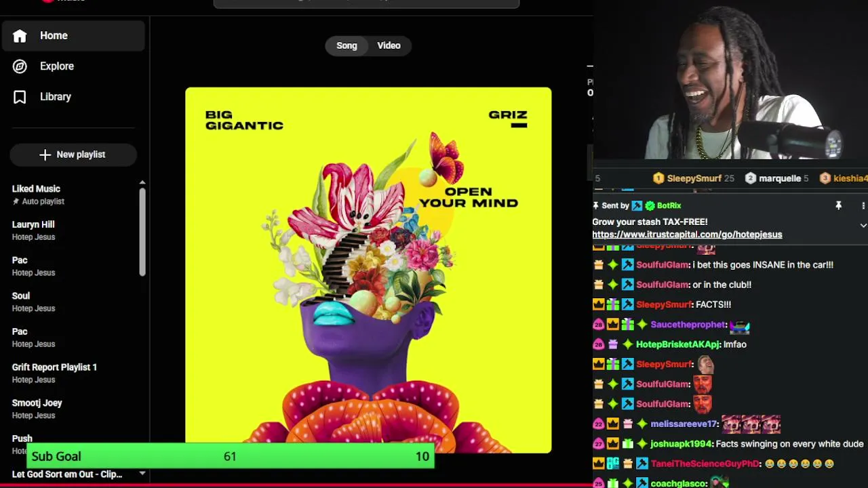Open the Library bookmark icon
Image resolution: width=868 pixels, height=488 pixels.
(20, 97)
